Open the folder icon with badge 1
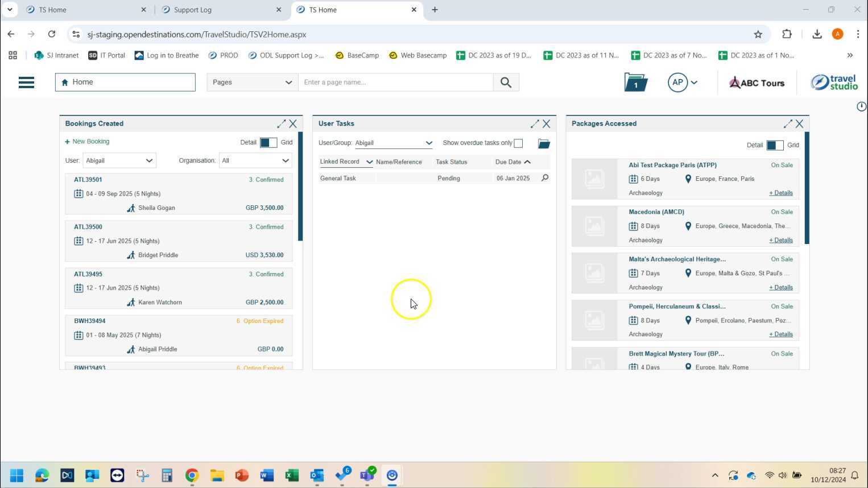868x488 pixels. point(635,82)
